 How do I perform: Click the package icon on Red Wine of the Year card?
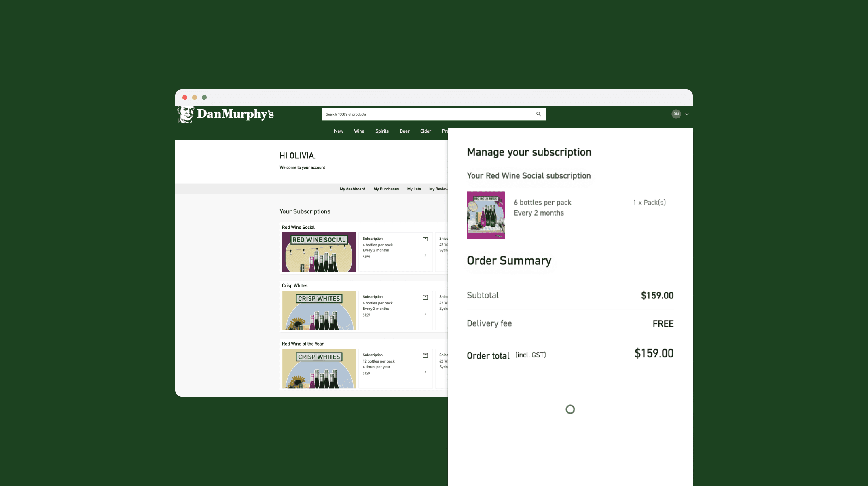tap(425, 355)
